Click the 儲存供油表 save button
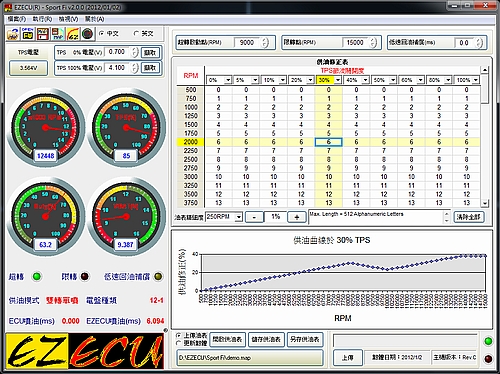Image resolution: width=500 pixels, height=374 pixels. click(266, 339)
